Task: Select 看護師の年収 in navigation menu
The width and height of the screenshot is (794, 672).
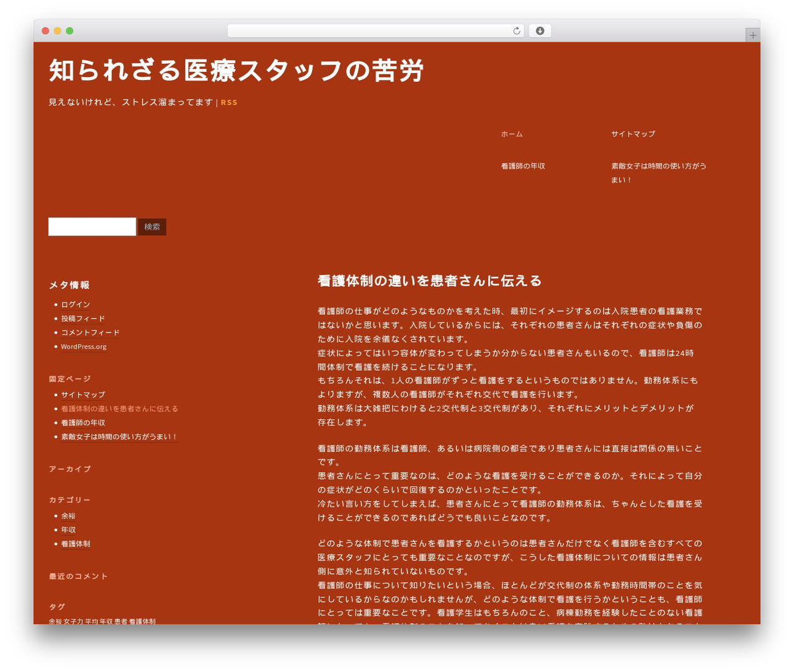Action: tap(523, 166)
